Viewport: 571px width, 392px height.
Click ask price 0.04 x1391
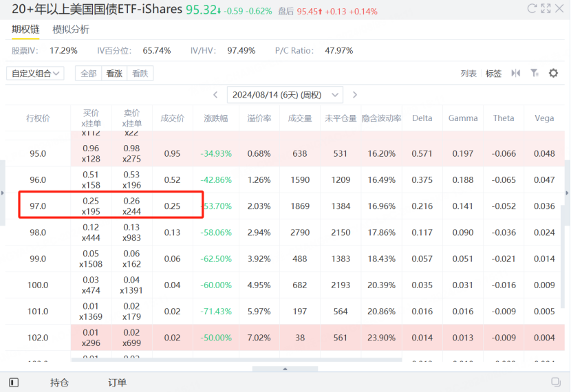132,285
